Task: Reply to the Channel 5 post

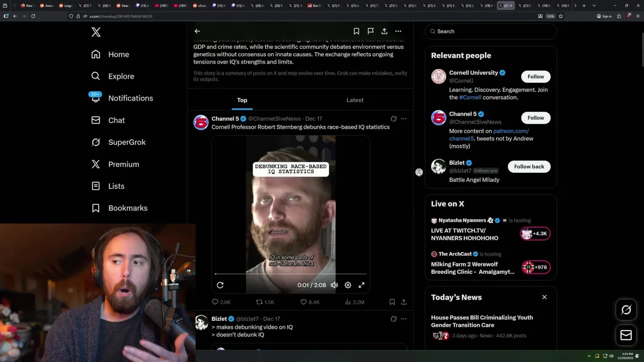Action: tap(221, 302)
